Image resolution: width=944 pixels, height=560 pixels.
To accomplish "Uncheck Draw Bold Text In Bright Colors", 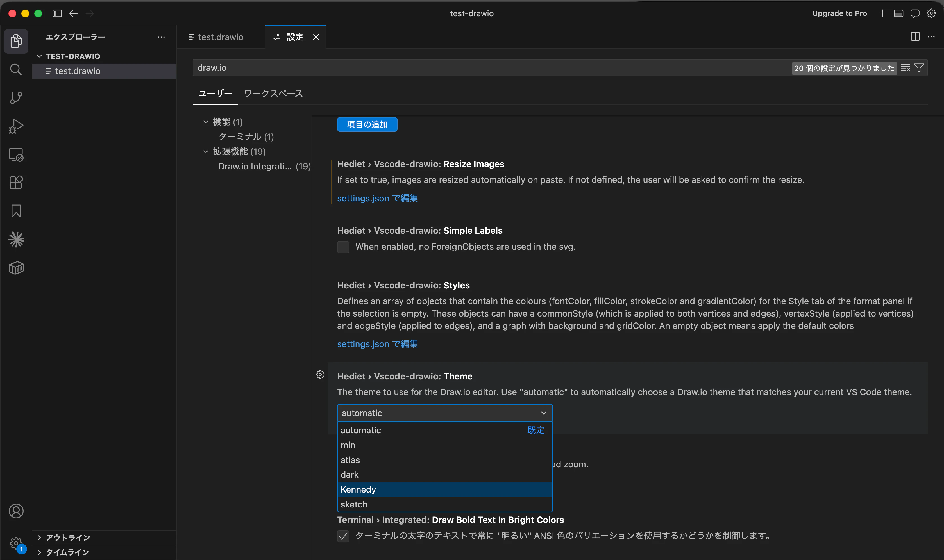I will click(343, 536).
